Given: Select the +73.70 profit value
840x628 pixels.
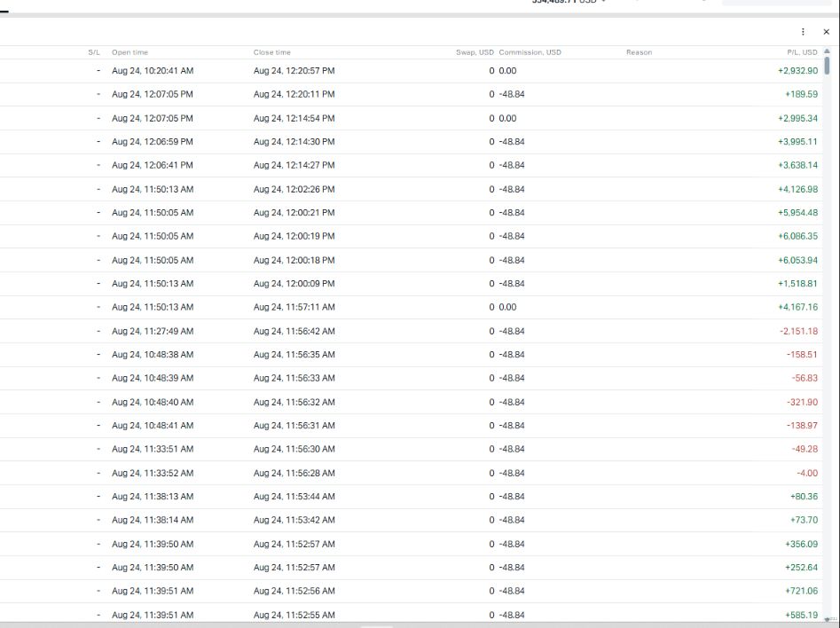Looking at the screenshot, I should (x=804, y=521).
